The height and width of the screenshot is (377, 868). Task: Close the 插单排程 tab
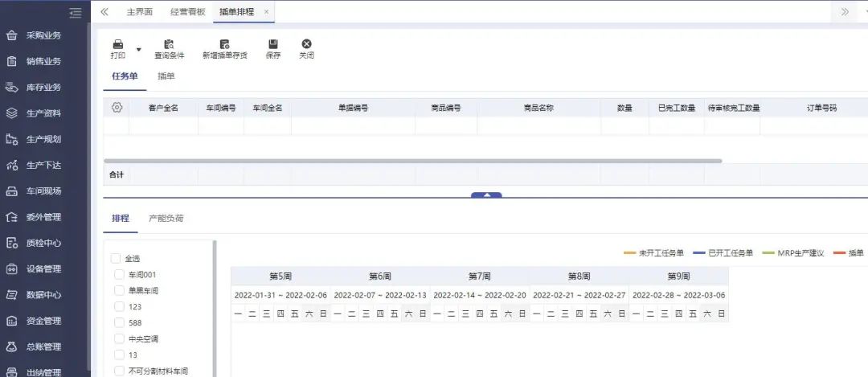coord(267,12)
